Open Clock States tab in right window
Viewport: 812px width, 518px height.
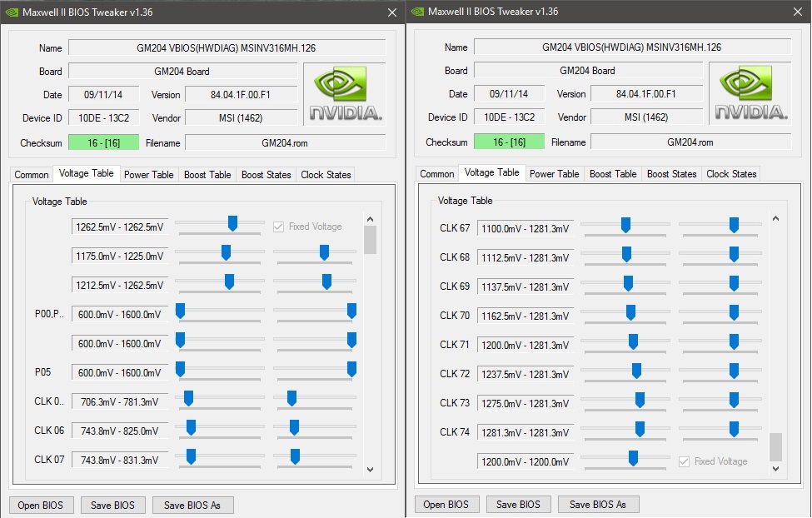[x=731, y=173]
